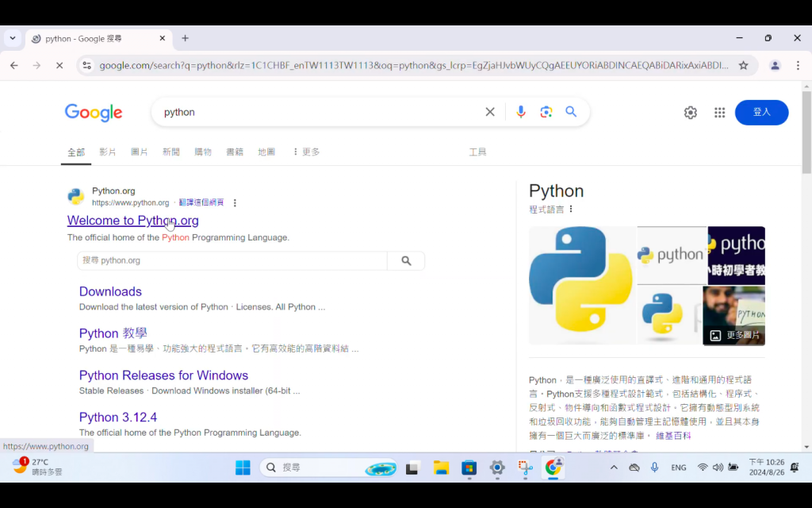This screenshot has width=812, height=508.
Task: Click the 登入 sign-in button
Action: tap(762, 113)
